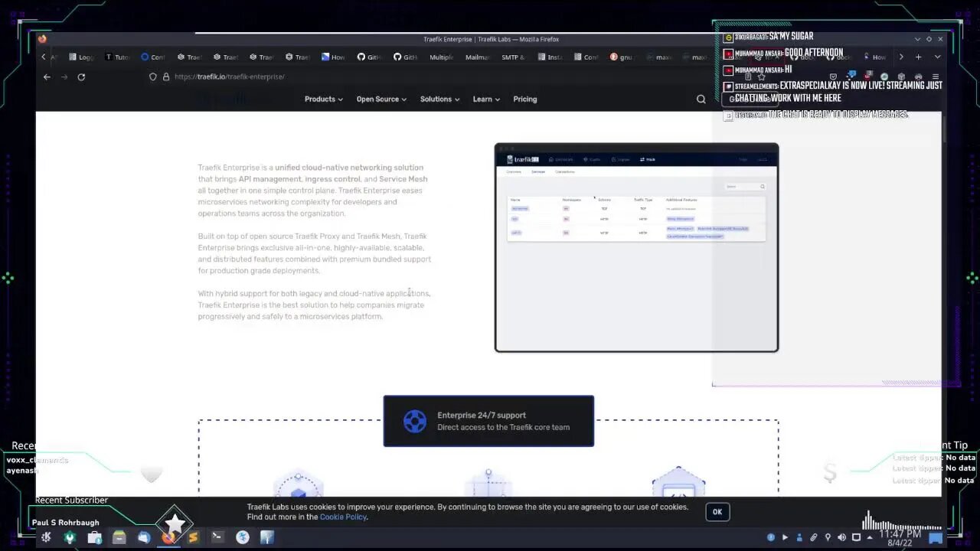The height and width of the screenshot is (551, 980).
Task: Switch to the gnu browser tab
Action: [x=622, y=57]
